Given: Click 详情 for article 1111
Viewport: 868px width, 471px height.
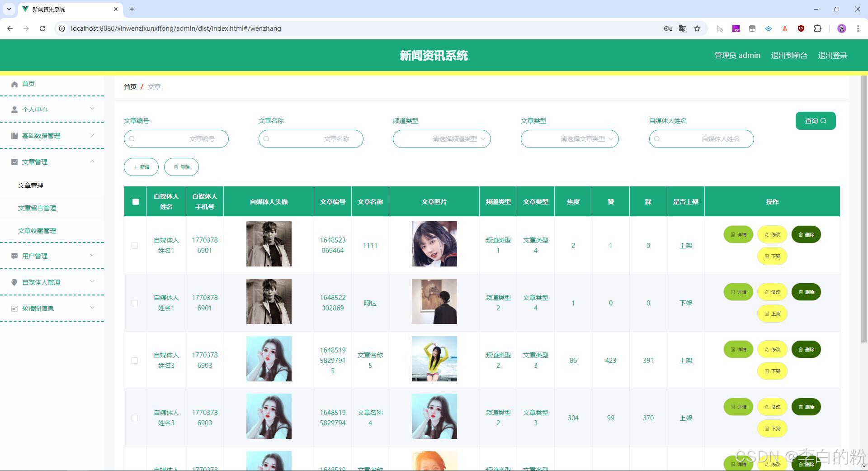Looking at the screenshot, I should pyautogui.click(x=738, y=234).
